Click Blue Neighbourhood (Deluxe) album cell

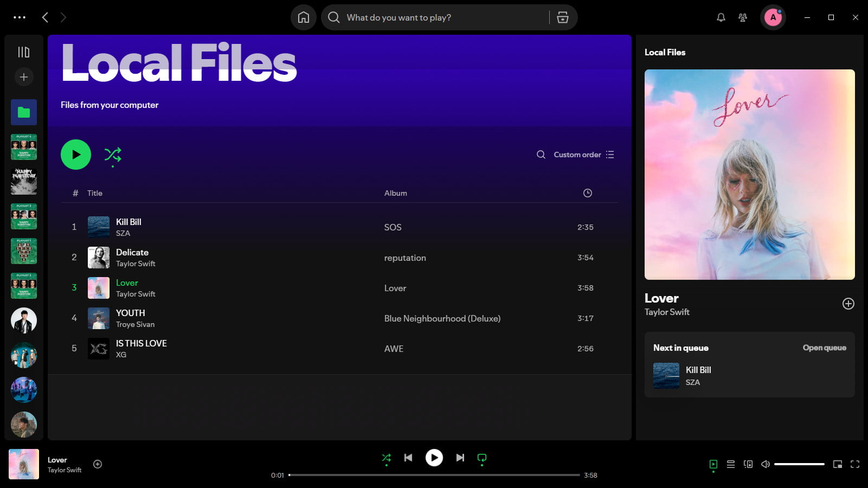point(442,318)
